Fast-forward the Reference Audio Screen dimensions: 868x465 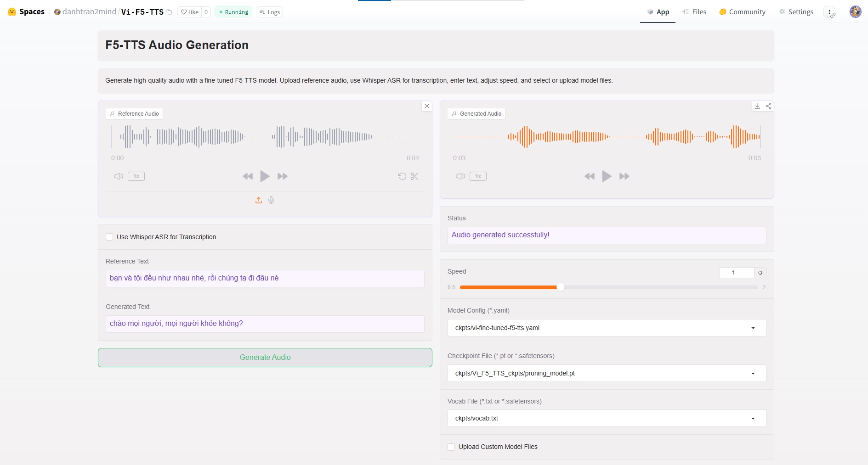(x=283, y=176)
